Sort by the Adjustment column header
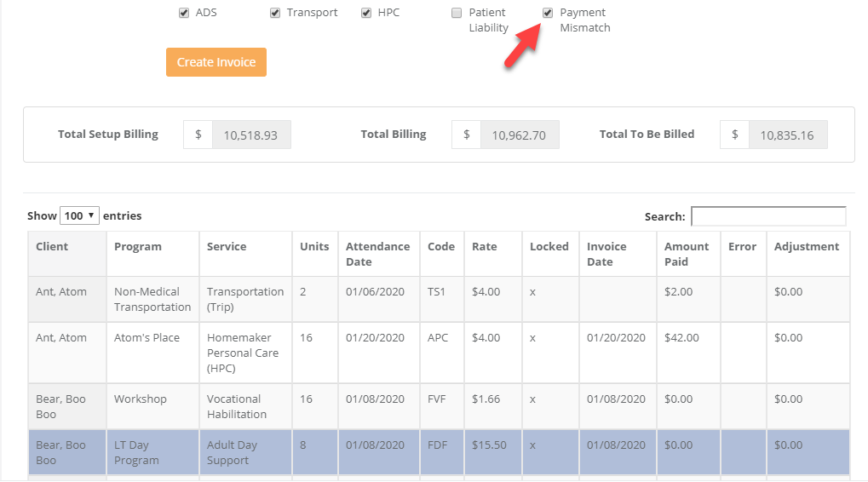The height and width of the screenshot is (482, 868). (x=806, y=247)
